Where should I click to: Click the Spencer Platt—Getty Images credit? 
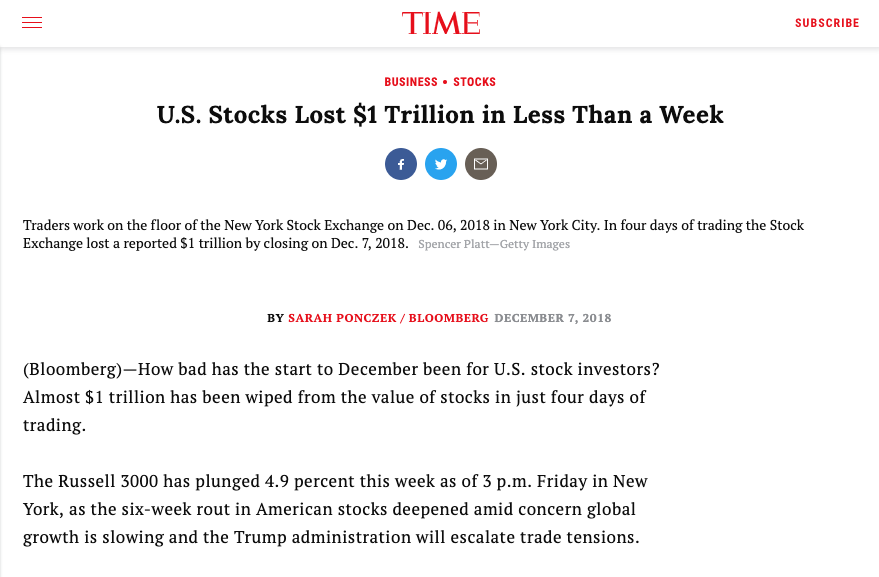[494, 244]
